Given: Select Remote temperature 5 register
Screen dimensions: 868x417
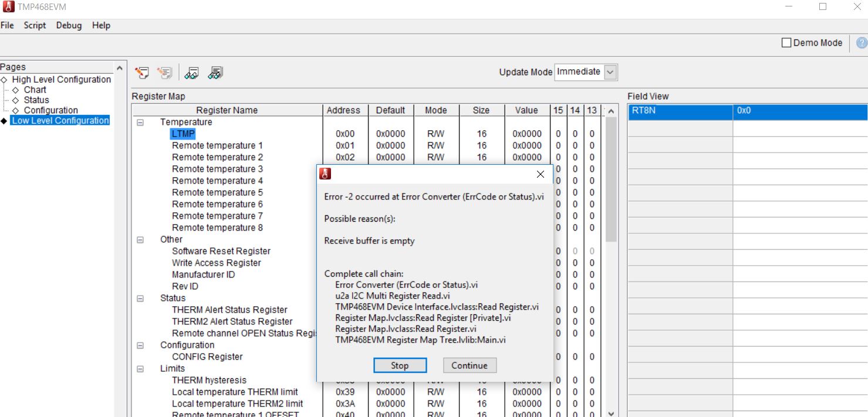Looking at the screenshot, I should 217,192.
